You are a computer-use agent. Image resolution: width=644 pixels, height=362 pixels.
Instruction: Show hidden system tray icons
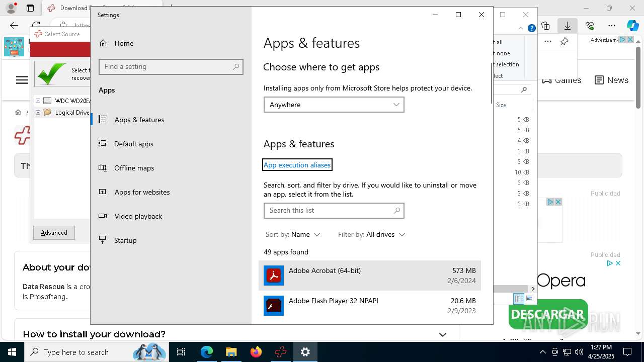tap(542, 352)
